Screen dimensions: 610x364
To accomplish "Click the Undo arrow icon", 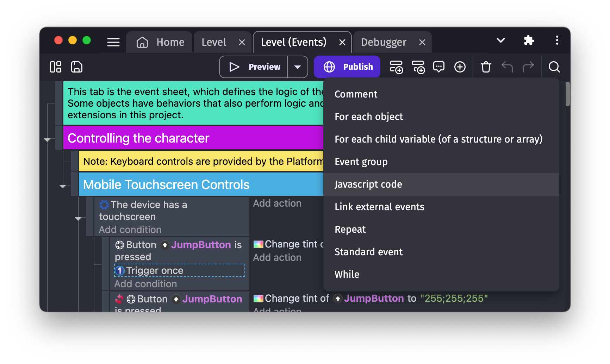I will click(507, 67).
